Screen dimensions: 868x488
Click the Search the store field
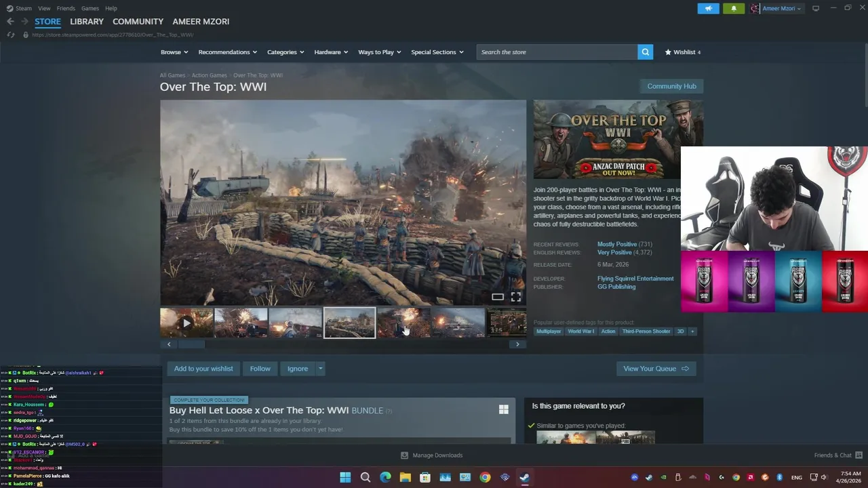point(557,52)
